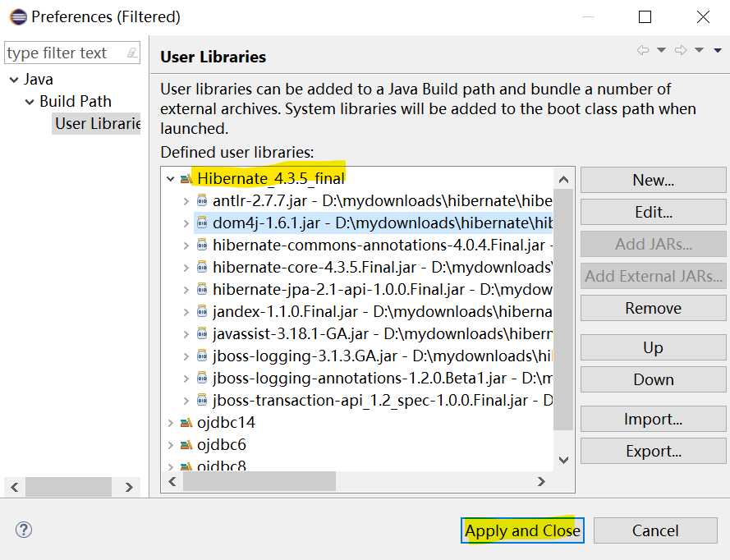Expand the antlr-2.7.7.jar entry
The height and width of the screenshot is (560, 730).
click(x=186, y=201)
